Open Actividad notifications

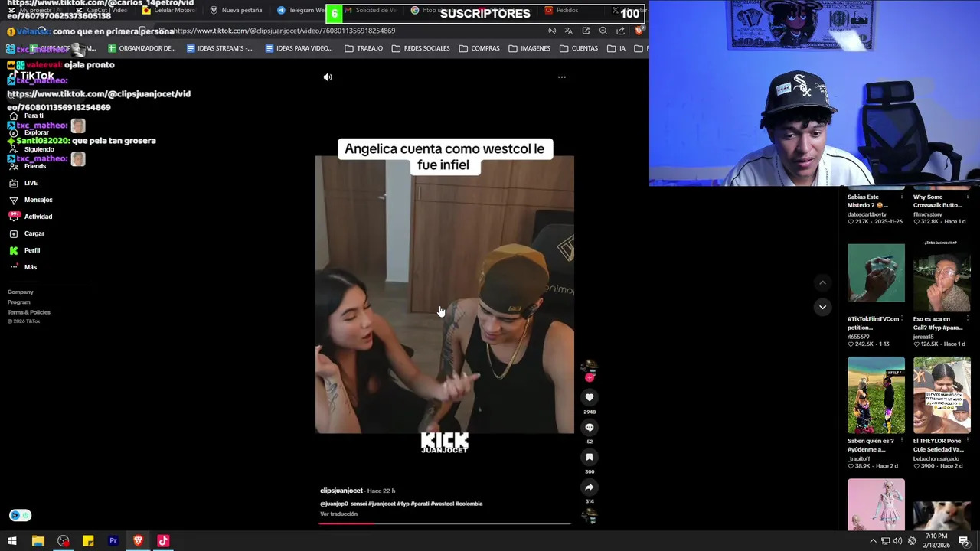point(31,217)
